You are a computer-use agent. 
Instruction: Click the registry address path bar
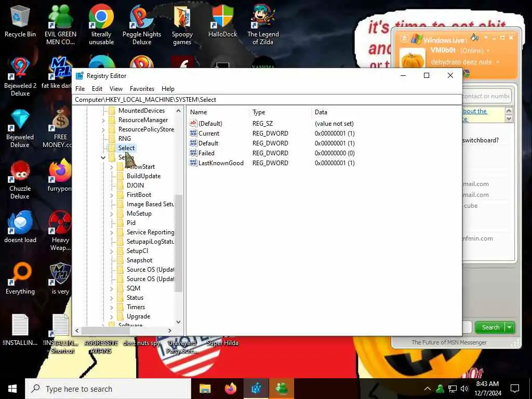267,100
